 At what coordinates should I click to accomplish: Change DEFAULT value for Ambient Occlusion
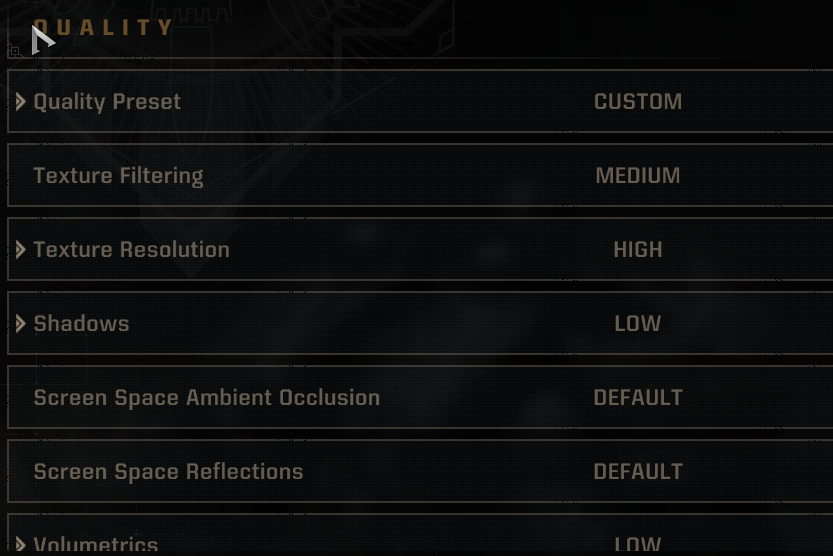(x=638, y=397)
